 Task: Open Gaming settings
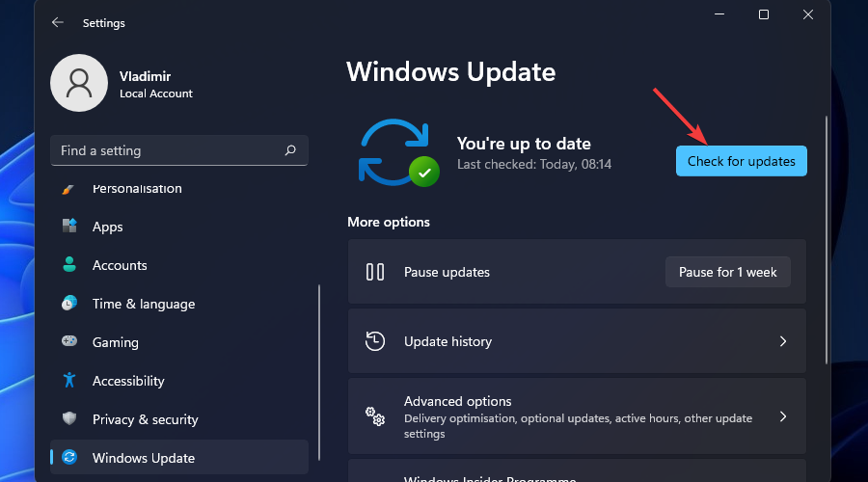178,342
